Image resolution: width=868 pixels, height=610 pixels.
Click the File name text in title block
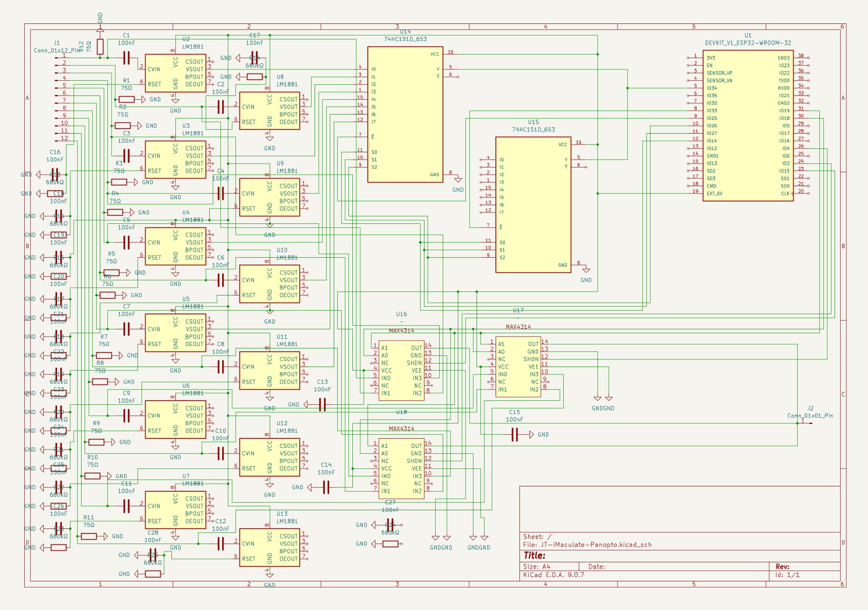pos(587,544)
